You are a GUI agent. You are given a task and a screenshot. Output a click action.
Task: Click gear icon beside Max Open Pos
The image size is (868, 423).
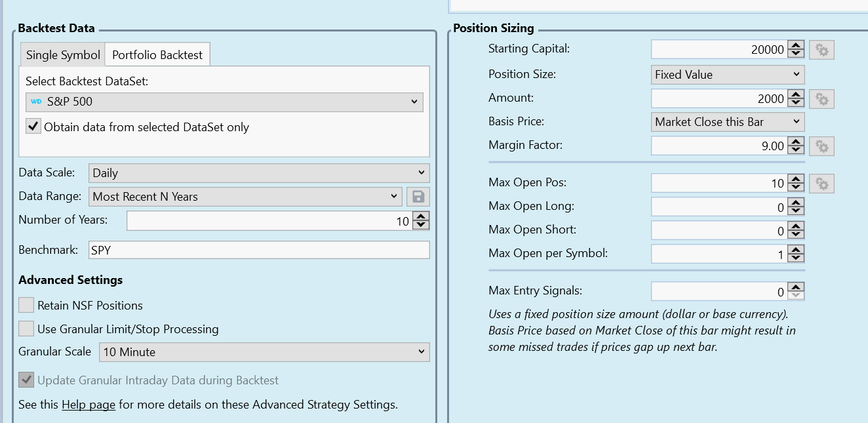[821, 184]
